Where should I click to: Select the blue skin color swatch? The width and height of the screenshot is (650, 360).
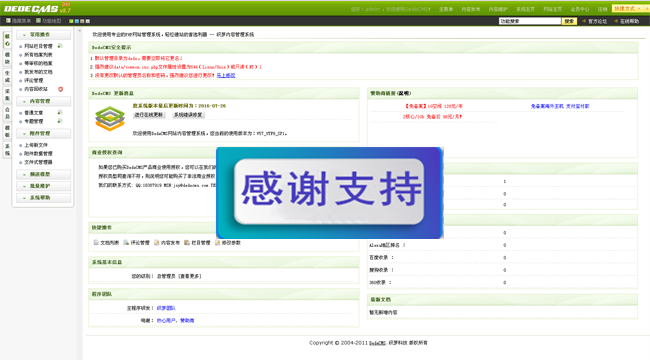[x=77, y=21]
